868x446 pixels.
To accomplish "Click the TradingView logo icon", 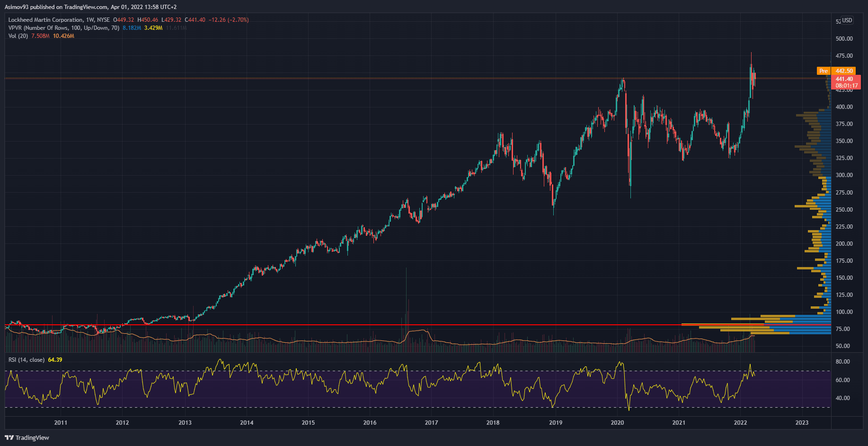I will [9, 437].
